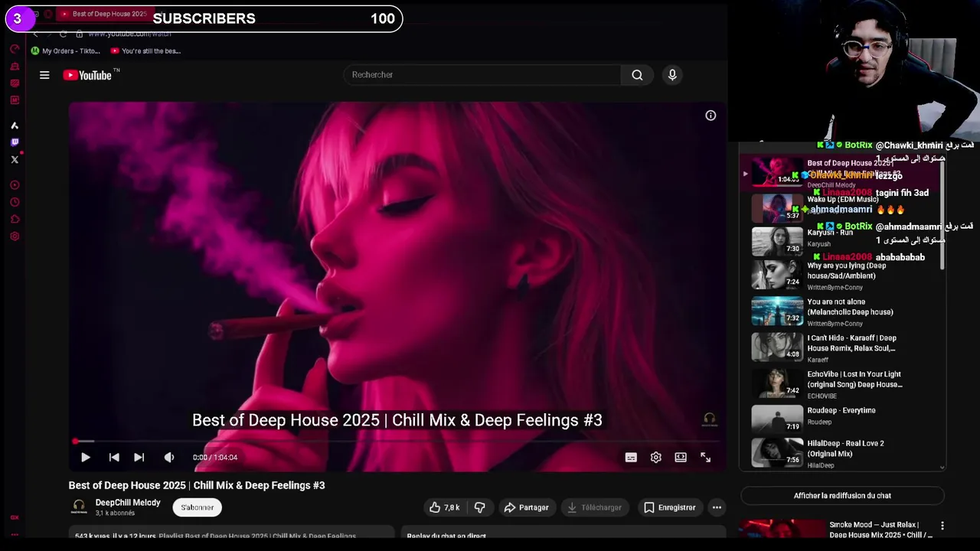
Task: Open X (Twitter) in the browser sidebar
Action: 15,160
